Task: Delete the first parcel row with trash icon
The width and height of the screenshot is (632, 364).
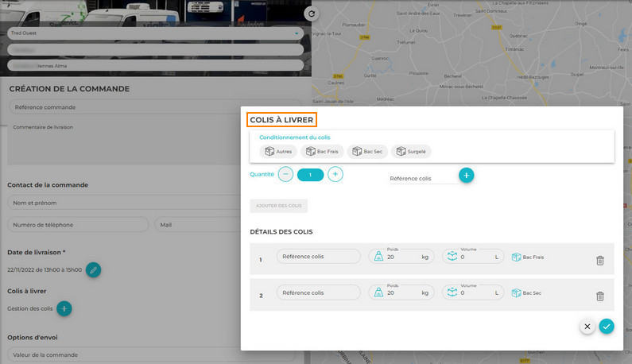Action: [x=599, y=261]
